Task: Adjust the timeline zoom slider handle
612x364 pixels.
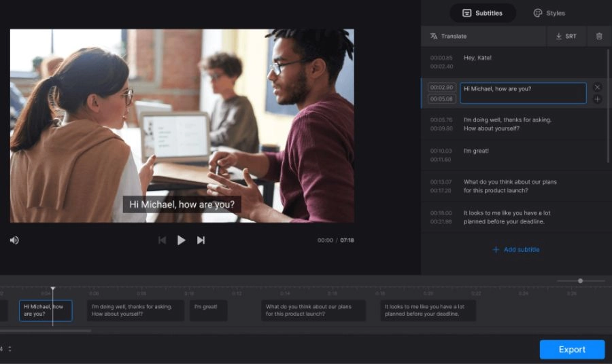Action: tap(581, 280)
